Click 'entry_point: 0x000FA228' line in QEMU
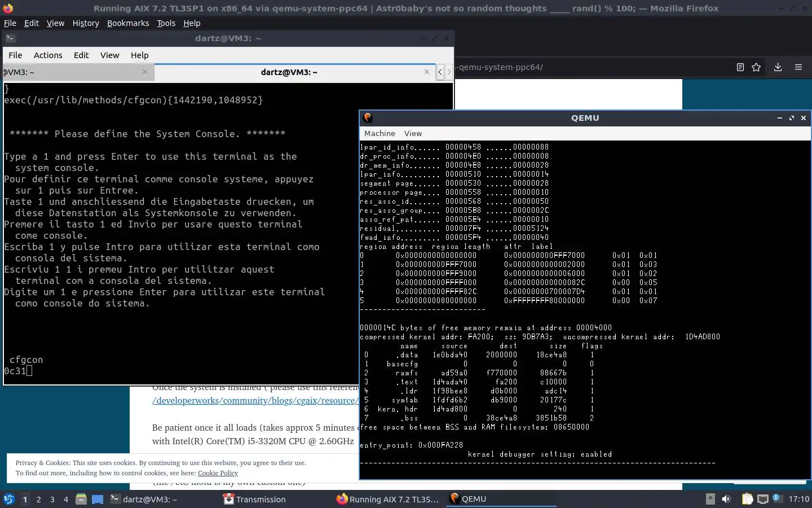Image resolution: width=812 pixels, height=508 pixels. 411,445
